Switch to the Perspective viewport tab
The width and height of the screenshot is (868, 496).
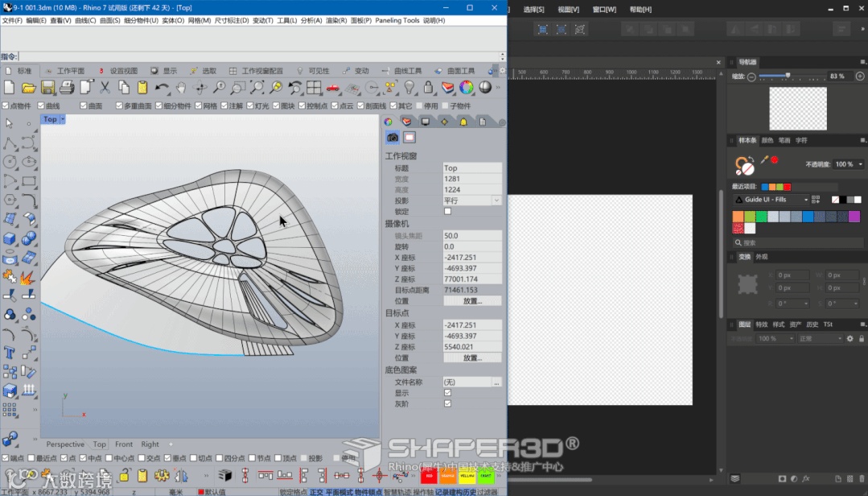tap(65, 444)
